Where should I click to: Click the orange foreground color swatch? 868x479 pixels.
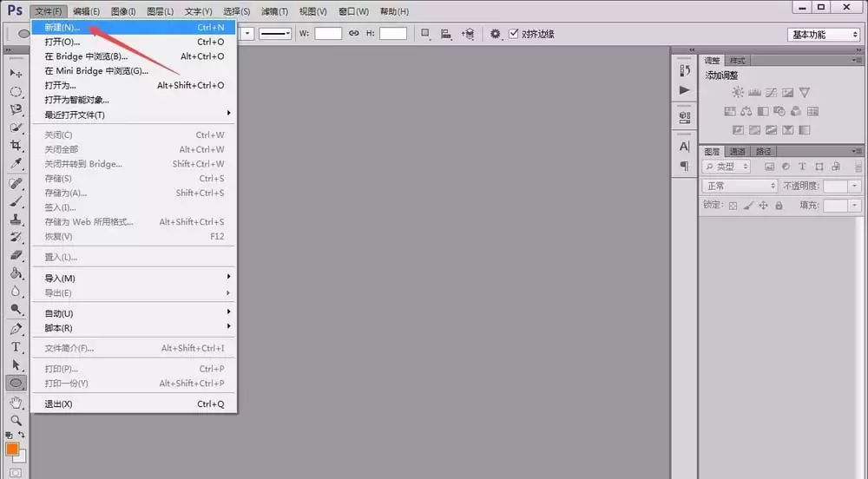tap(12, 449)
